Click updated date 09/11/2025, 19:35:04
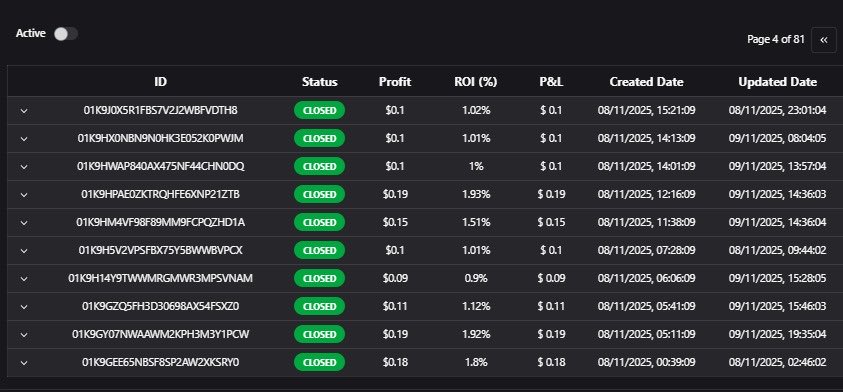Viewport: 843px width, 392px height. click(777, 334)
